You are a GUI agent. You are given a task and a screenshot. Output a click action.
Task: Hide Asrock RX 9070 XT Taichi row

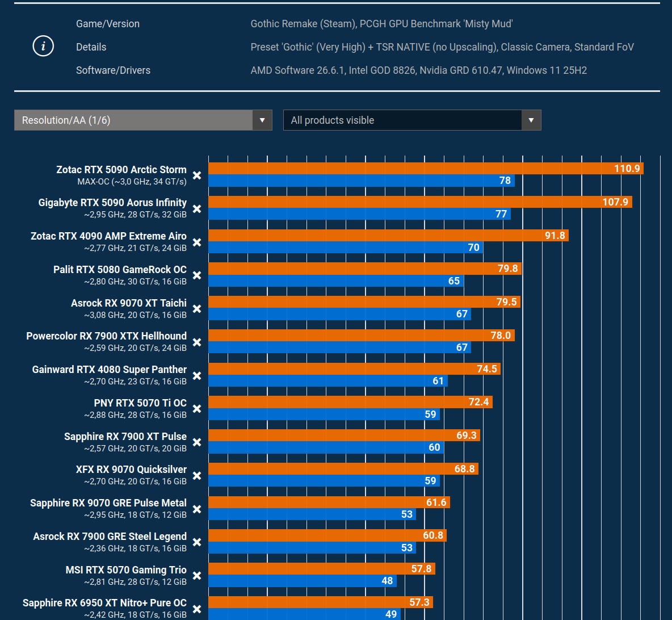coord(197,309)
